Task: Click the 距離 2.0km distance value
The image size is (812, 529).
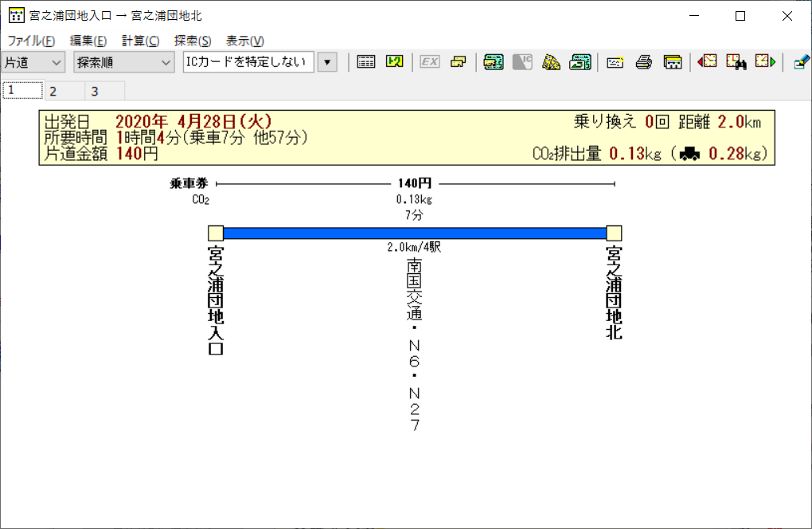Action: pyautogui.click(x=720, y=122)
